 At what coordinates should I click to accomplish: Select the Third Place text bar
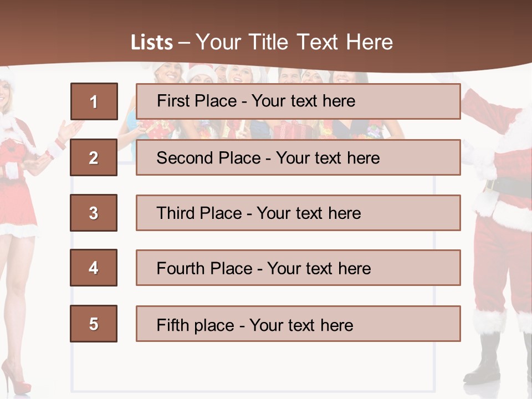click(x=298, y=213)
